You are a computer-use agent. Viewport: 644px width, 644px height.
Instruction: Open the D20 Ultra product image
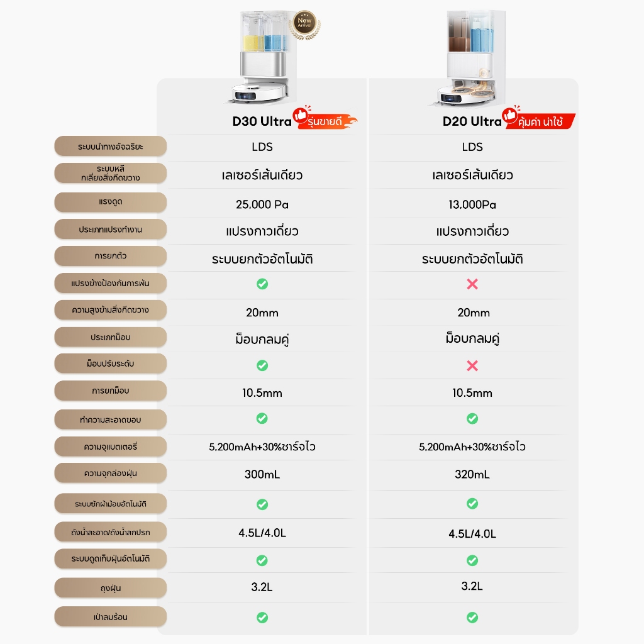(x=470, y=57)
